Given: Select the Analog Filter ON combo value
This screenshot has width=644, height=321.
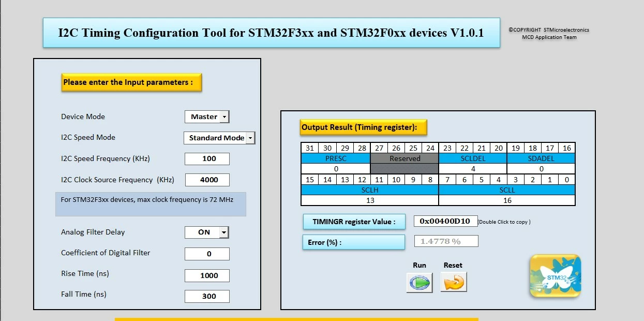Looking at the screenshot, I should (207, 232).
